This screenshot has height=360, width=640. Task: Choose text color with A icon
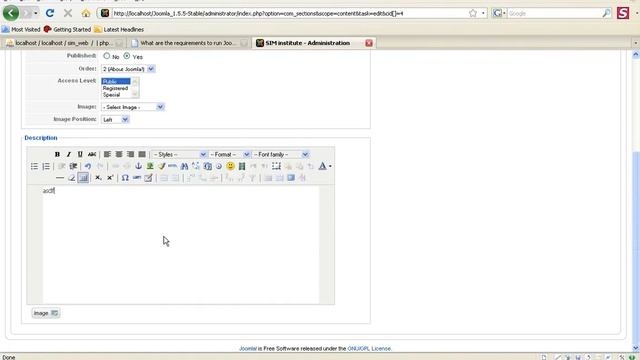322,166
